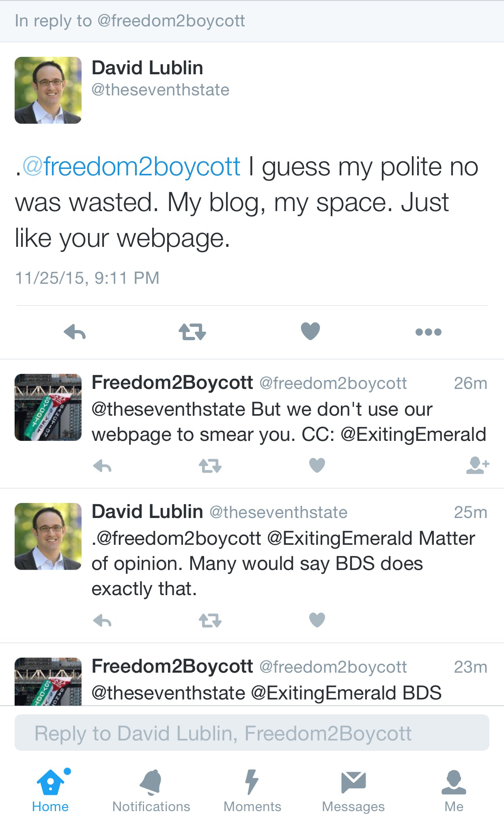Follow Freedom2Boycott via add-user icon
Screen dimensions: 504x818
[x=477, y=465]
